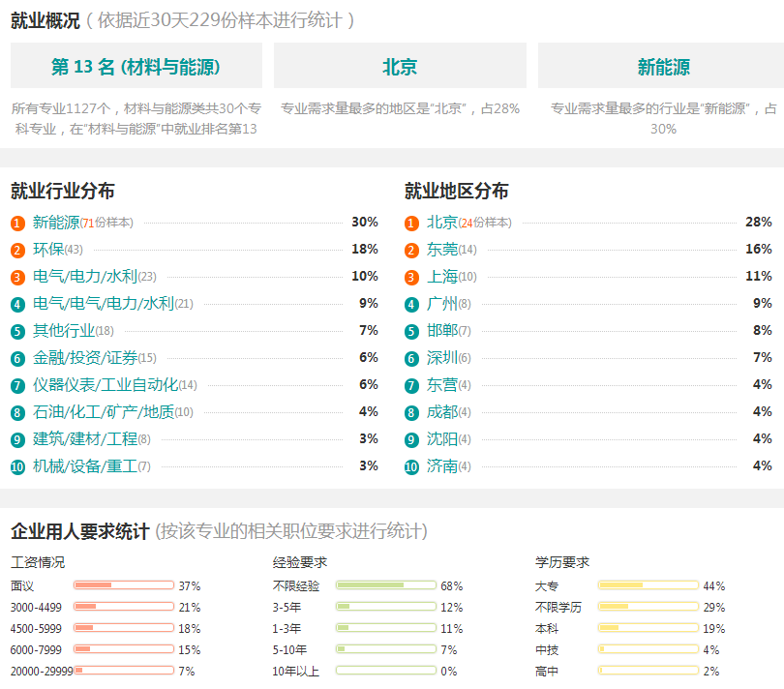Click the 就业地区分布 heading
Viewport: 784px width, 689px height.
pos(457,191)
